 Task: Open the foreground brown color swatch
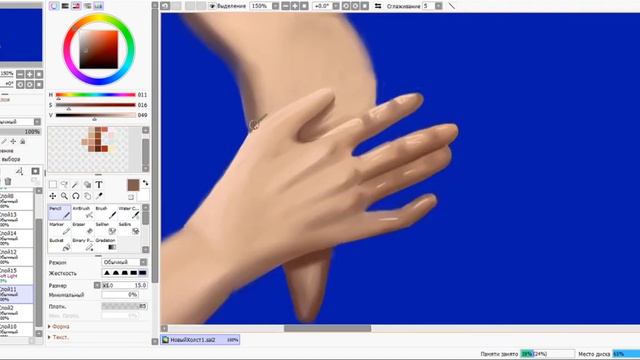(x=133, y=185)
